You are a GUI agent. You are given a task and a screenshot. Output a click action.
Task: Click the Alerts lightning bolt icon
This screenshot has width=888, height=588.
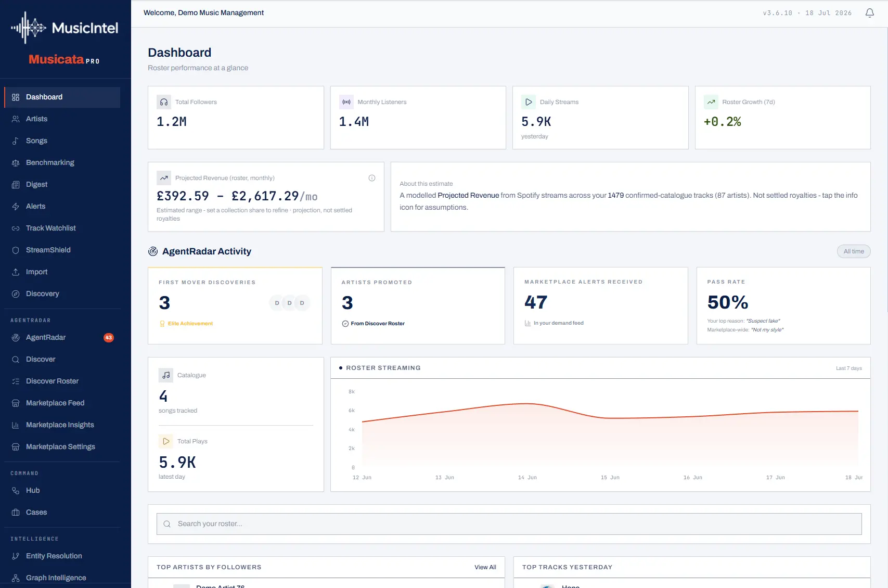16,207
